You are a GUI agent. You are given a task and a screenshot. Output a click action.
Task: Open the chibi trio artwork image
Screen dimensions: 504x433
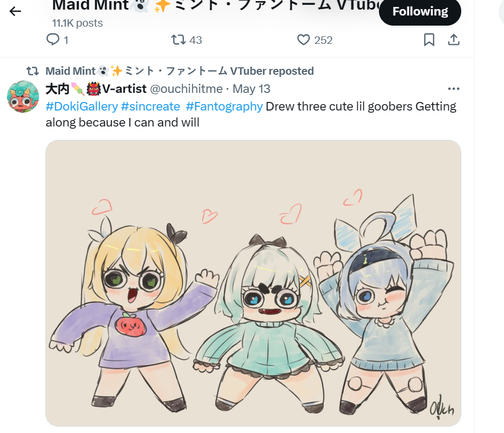(253, 283)
